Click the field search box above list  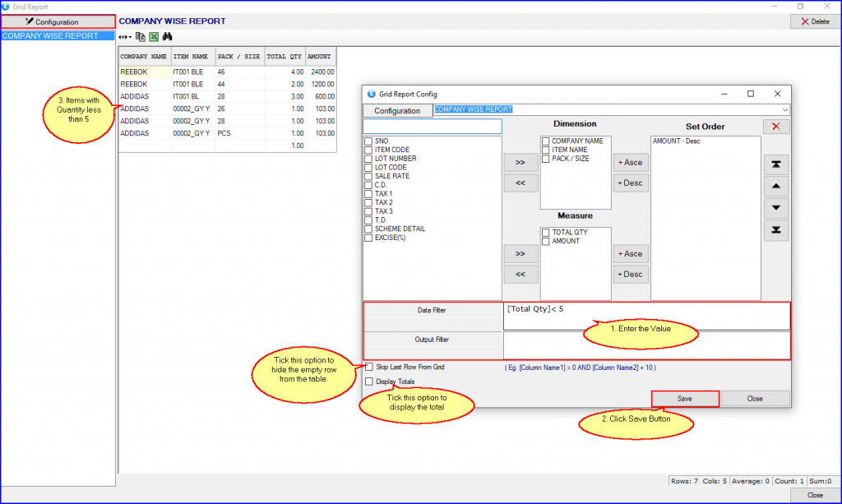tap(433, 126)
